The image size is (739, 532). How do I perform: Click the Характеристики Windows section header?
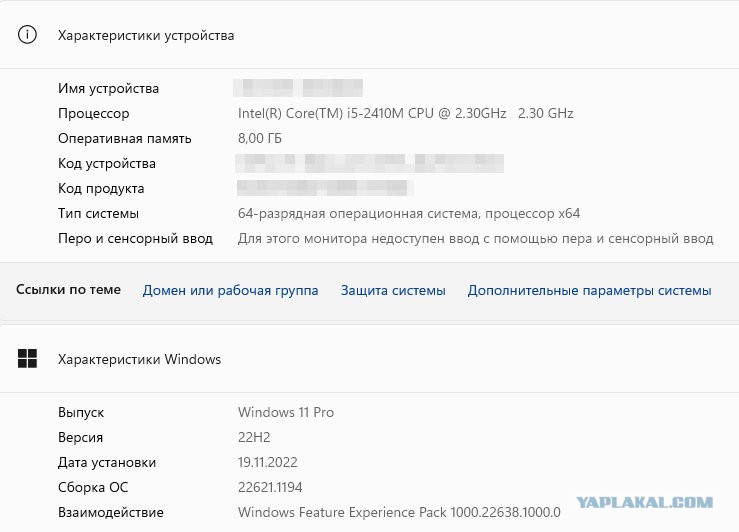[140, 360]
